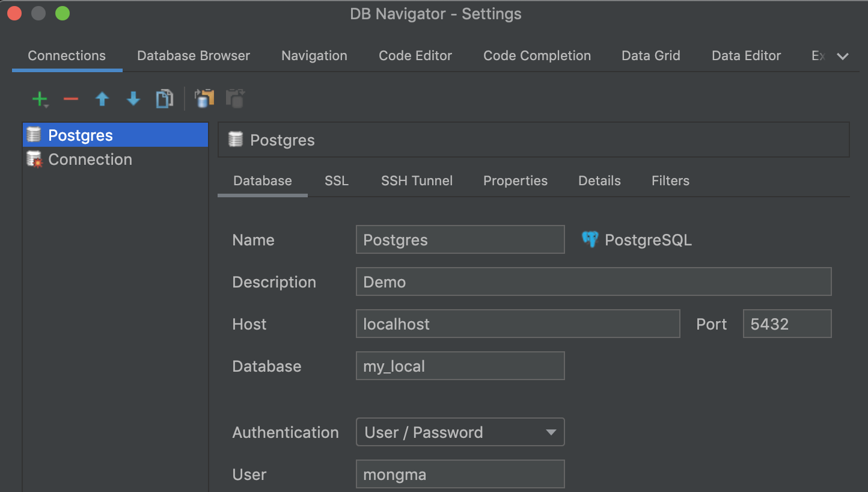
Task: Select the Connection entry in the list
Action: tap(90, 159)
